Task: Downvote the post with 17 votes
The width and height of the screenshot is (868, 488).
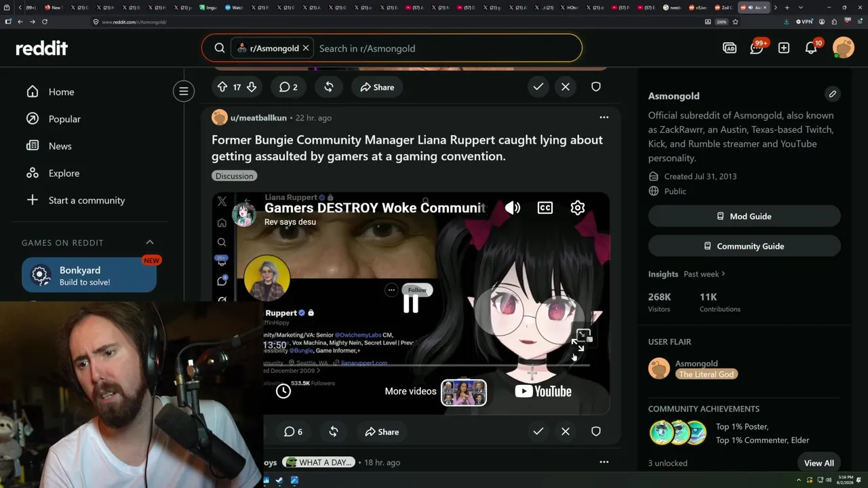Action: (252, 87)
